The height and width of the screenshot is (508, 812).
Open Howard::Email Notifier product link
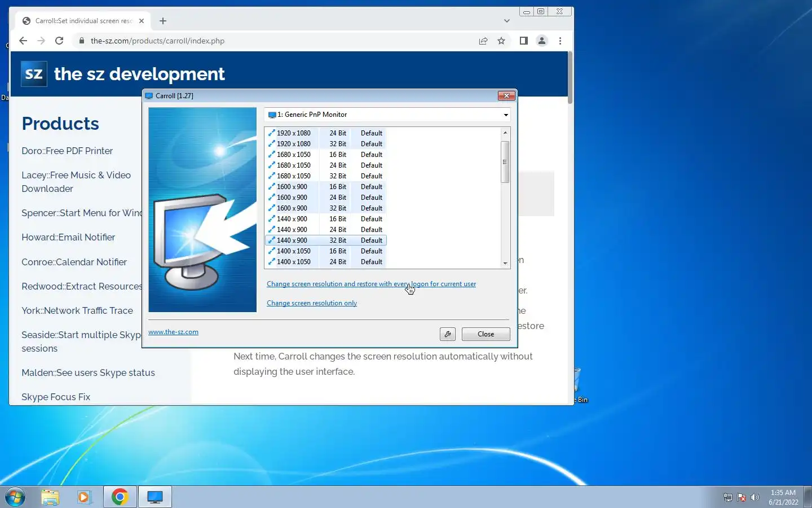(68, 237)
